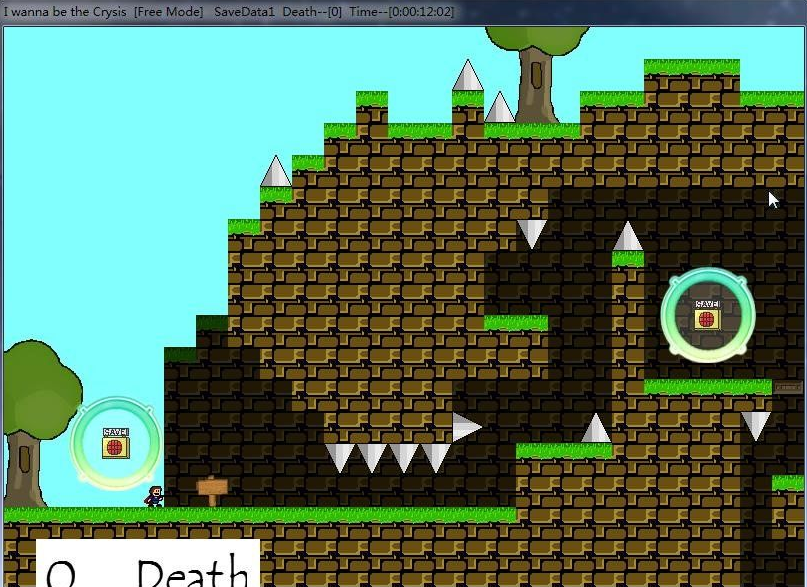
Task: Click the tallest spike on the hilltop pillar
Action: (468, 75)
